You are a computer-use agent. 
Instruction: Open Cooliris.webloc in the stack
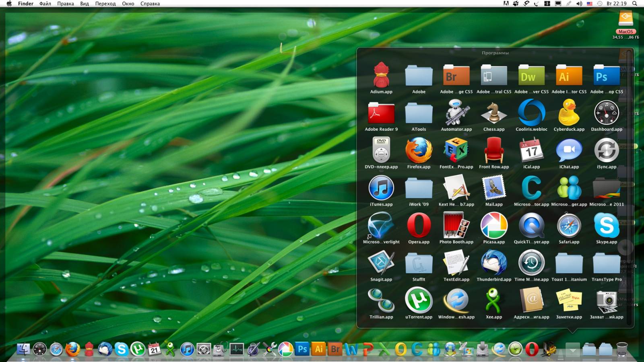531,113
